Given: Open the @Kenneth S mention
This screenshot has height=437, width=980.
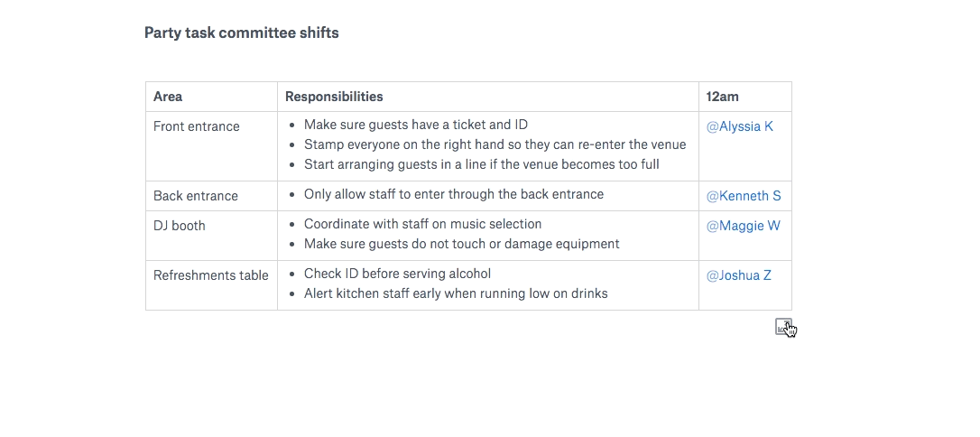Looking at the screenshot, I should (743, 196).
